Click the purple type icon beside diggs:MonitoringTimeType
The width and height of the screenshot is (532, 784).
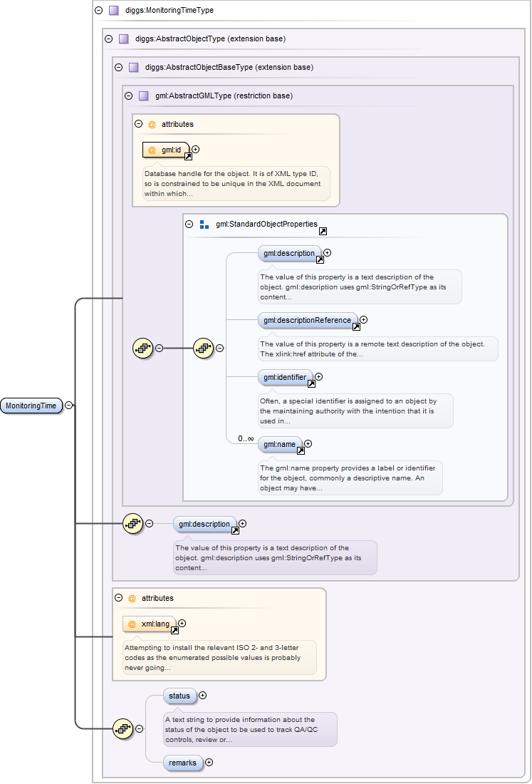[x=113, y=11]
